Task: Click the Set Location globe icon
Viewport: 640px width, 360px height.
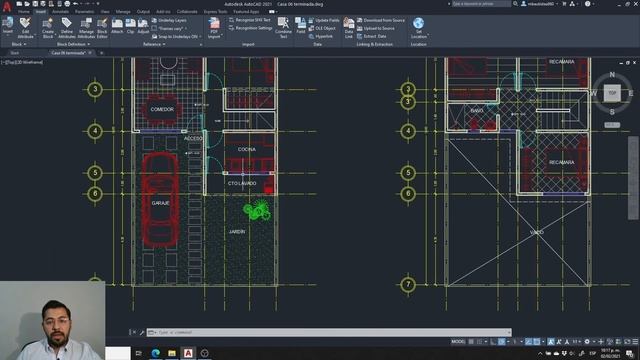Action: pos(418,23)
